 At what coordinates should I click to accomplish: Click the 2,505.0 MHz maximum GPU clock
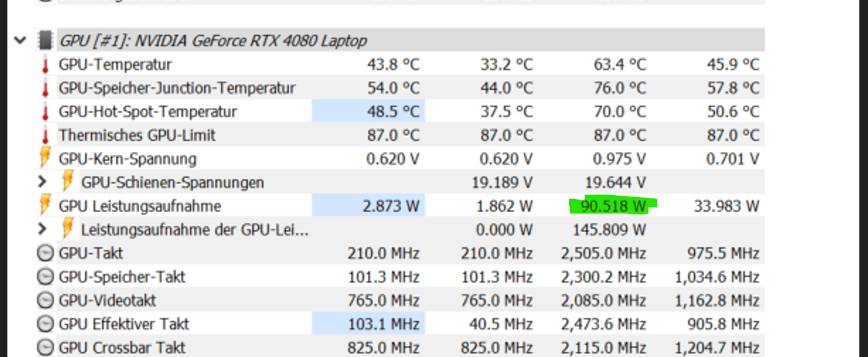pos(603,253)
